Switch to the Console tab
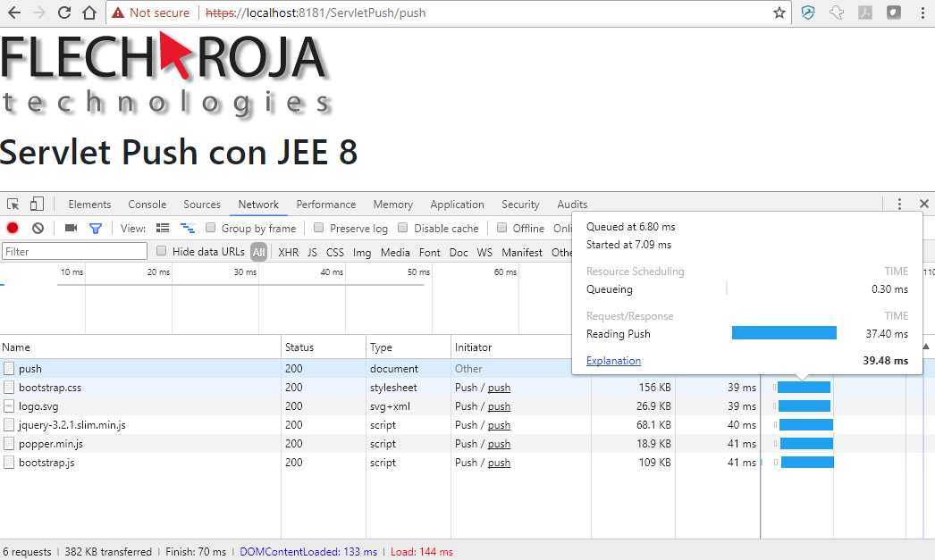The image size is (935, 560). tap(147, 205)
